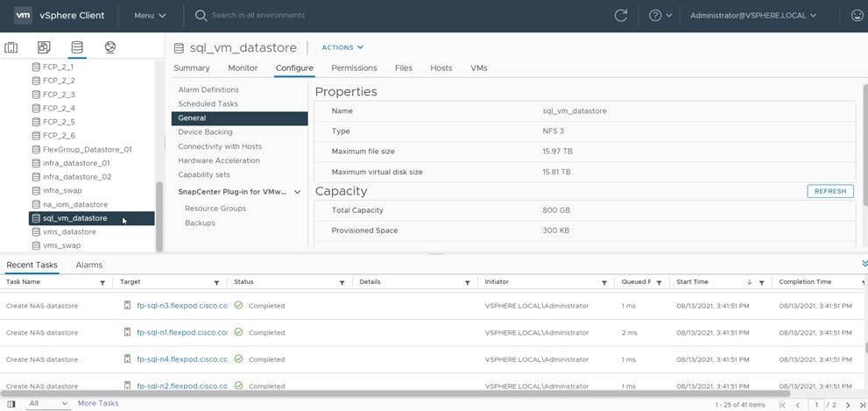This screenshot has width=868, height=411.
Task: Click the column chooser icon at bottom left
Action: (11, 404)
